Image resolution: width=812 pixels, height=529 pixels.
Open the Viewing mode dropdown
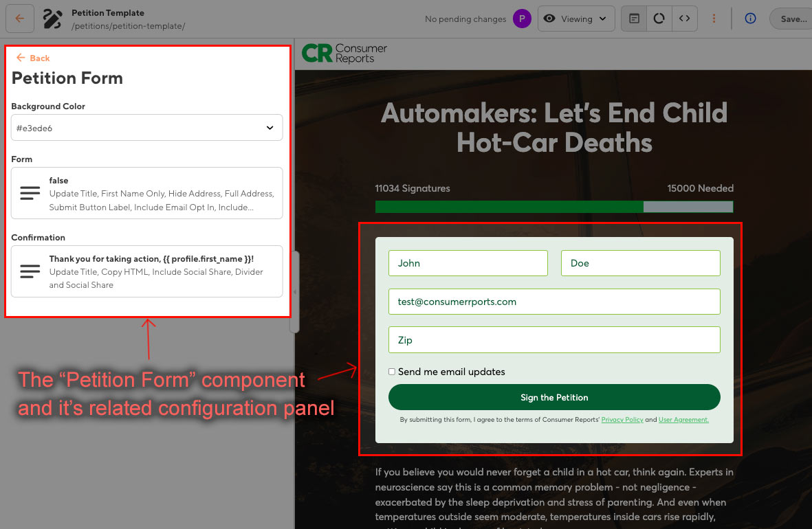(576, 19)
